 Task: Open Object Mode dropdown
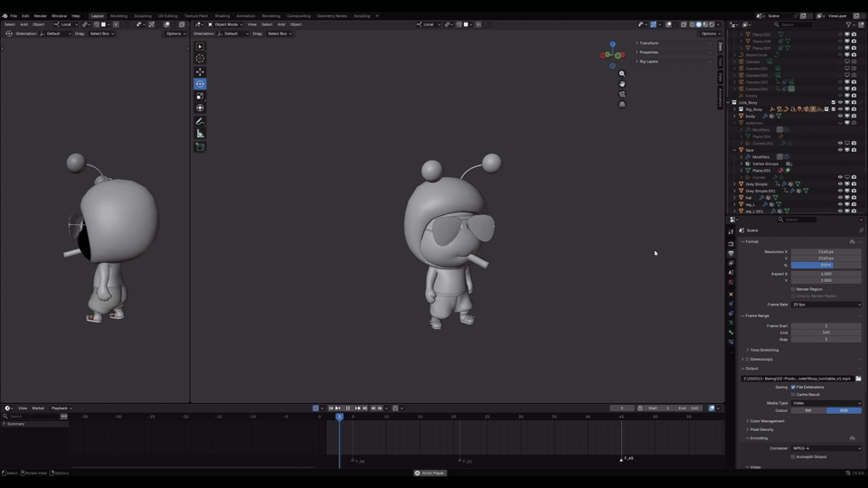coord(225,24)
